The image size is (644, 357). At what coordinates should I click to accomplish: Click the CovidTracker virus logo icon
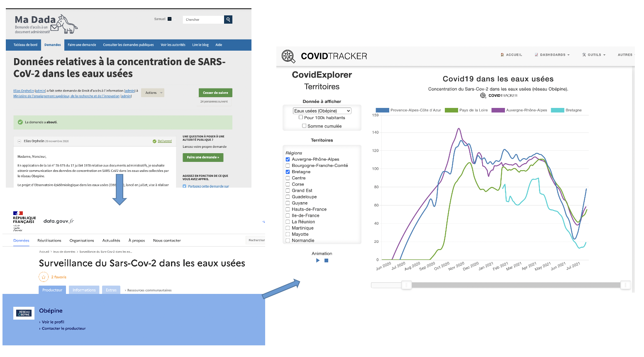tap(288, 56)
